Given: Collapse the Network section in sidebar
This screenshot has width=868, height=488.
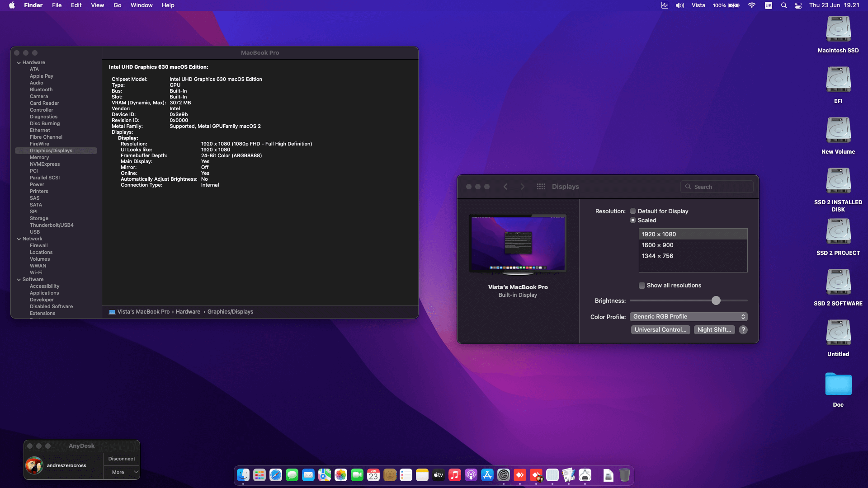Looking at the screenshot, I should point(19,239).
